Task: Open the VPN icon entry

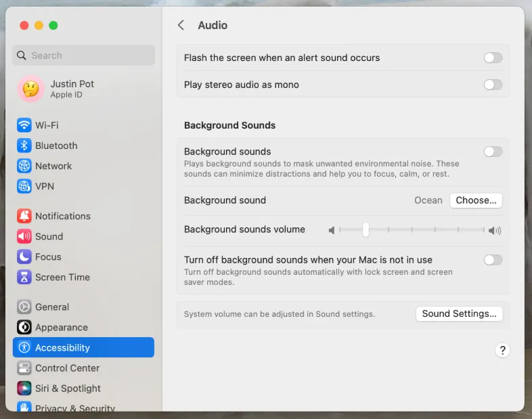Action: [24, 186]
